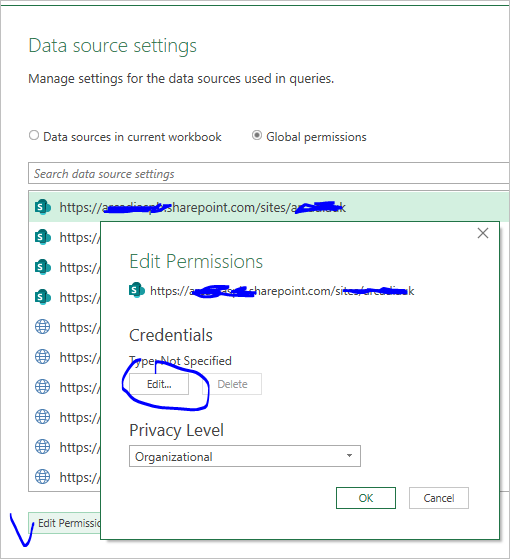
Task: Click the second-to-last globe source icon
Action: coord(42,446)
